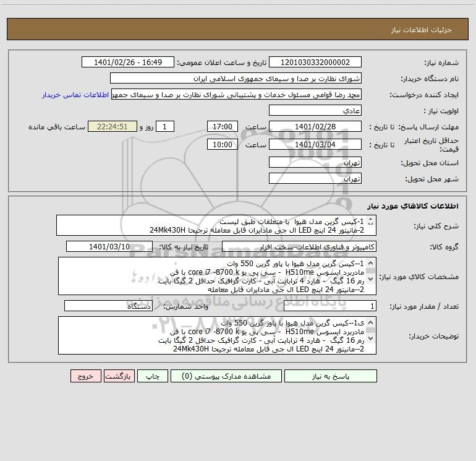Click label 'گروه کالا:'
The image size is (476, 461).
(x=444, y=247)
